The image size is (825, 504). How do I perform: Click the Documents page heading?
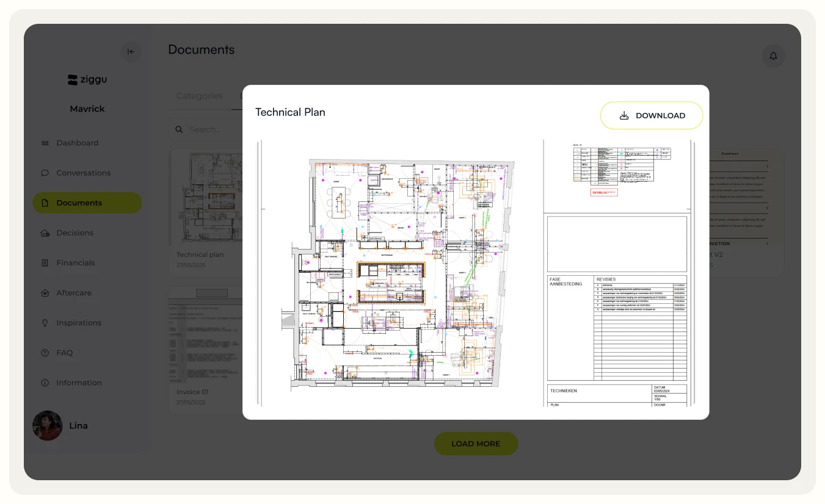[x=202, y=50]
